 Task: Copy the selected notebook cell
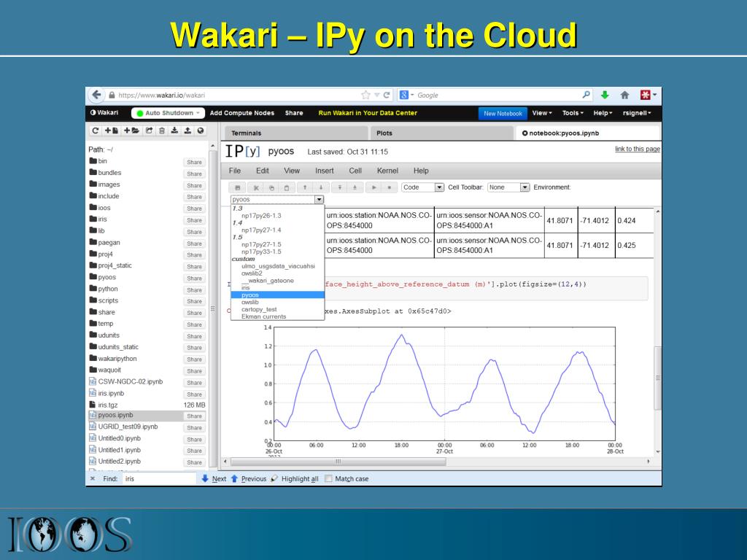click(x=271, y=187)
